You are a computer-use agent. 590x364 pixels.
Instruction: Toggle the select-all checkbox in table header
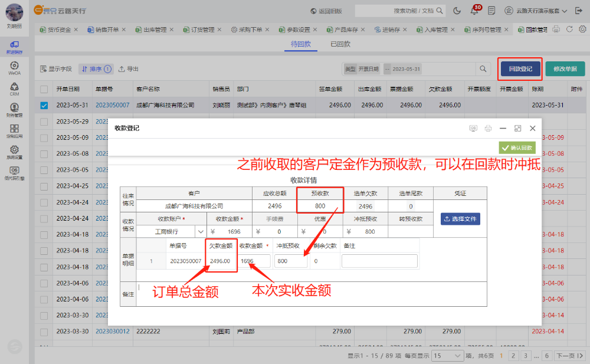44,89
